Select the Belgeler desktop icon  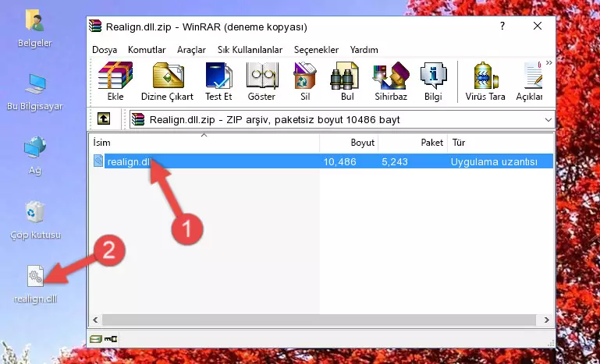34,29
